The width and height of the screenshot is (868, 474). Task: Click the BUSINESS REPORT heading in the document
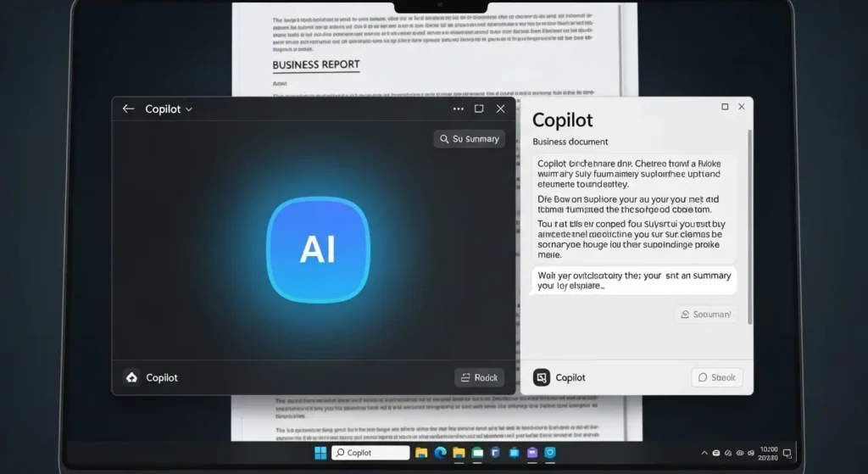point(316,64)
